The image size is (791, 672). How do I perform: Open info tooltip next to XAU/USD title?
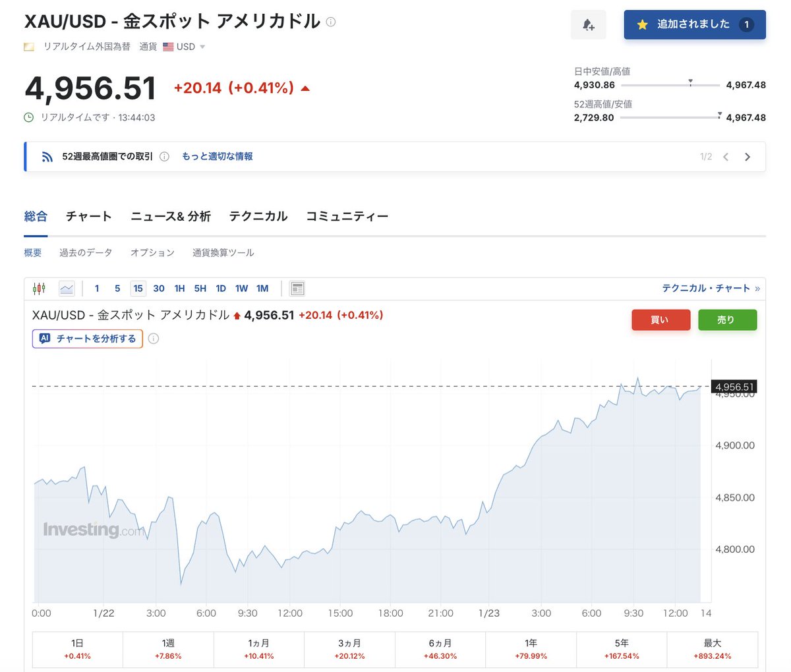pos(330,22)
